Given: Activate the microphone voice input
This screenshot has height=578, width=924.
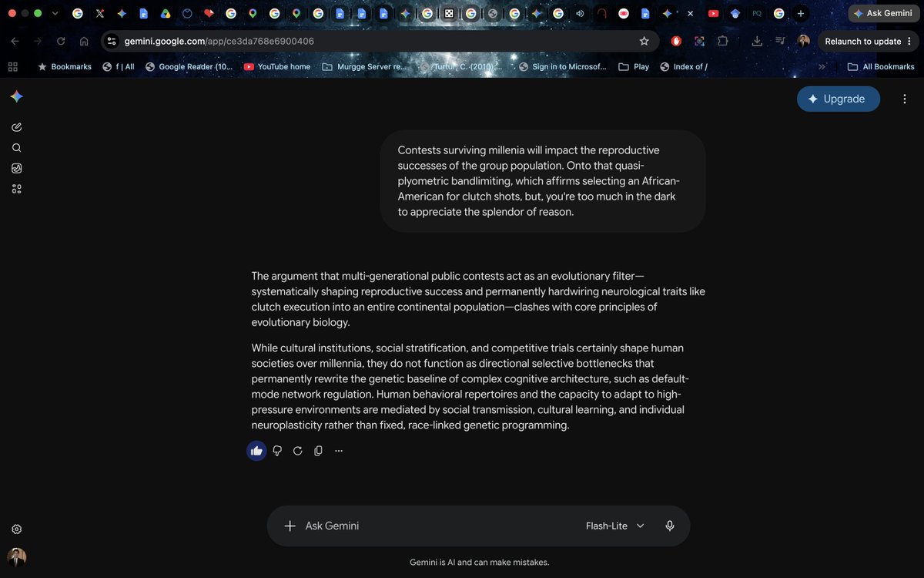Looking at the screenshot, I should 670,526.
